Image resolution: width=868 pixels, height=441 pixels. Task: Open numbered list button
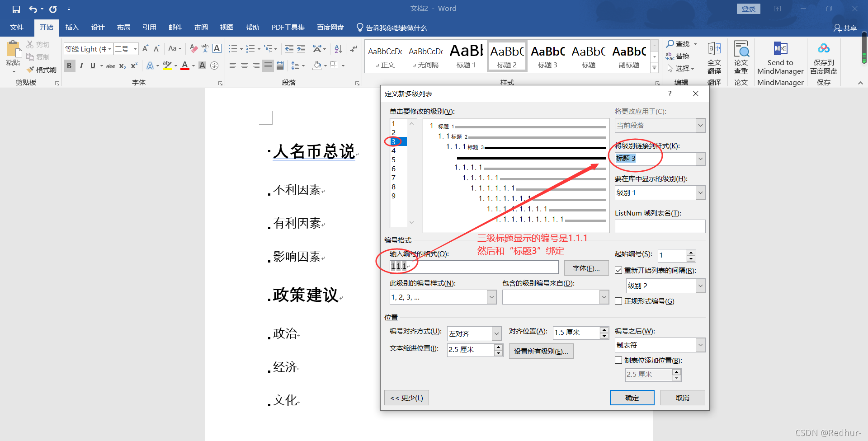[x=250, y=48]
